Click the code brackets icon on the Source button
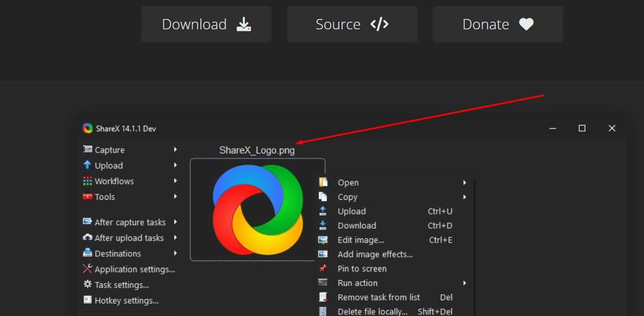 [x=379, y=24]
